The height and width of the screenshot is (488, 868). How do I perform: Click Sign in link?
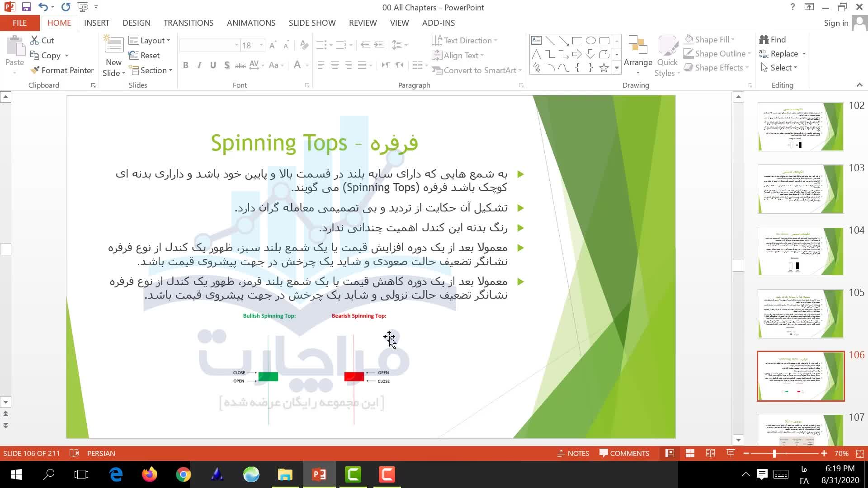pos(835,23)
